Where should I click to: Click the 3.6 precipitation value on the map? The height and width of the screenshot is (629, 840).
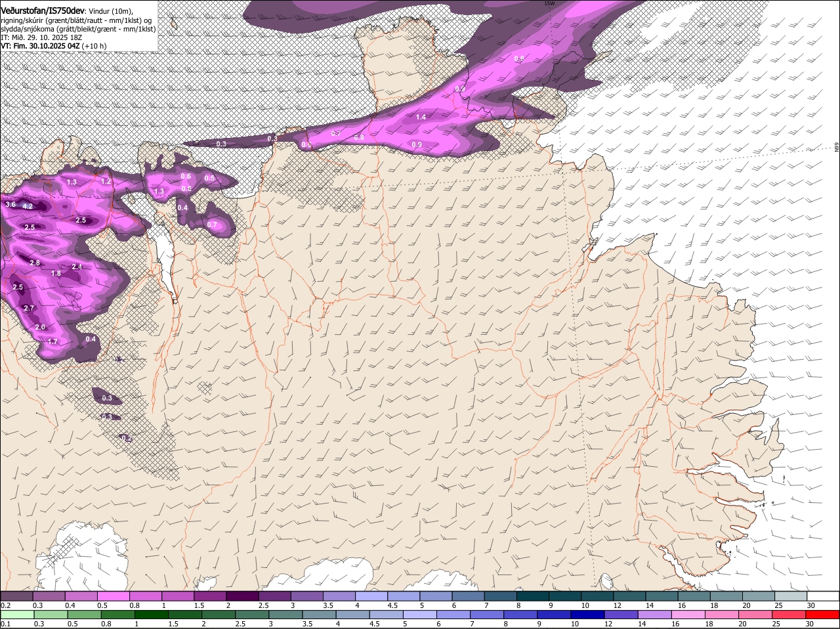[10, 205]
